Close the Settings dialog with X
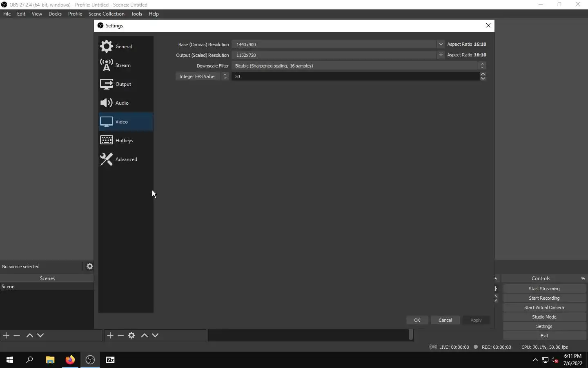Screen dimensions: 588x368 [x=488, y=25]
